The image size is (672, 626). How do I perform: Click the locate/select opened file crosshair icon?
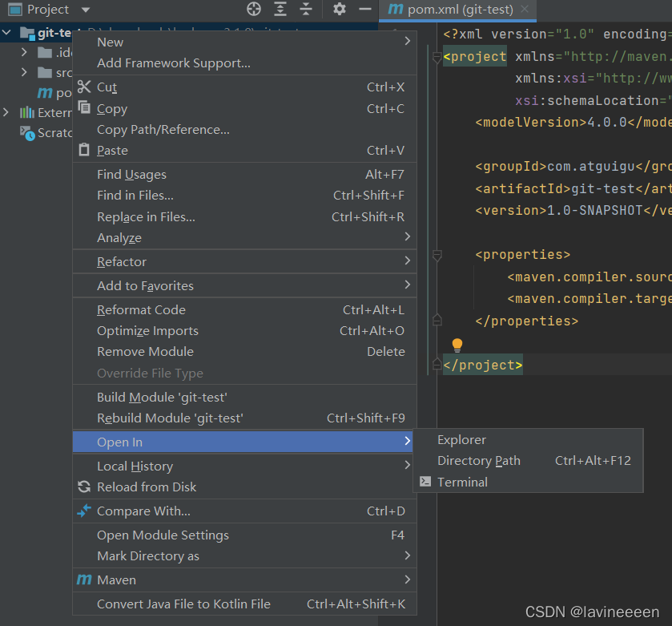pyautogui.click(x=254, y=9)
